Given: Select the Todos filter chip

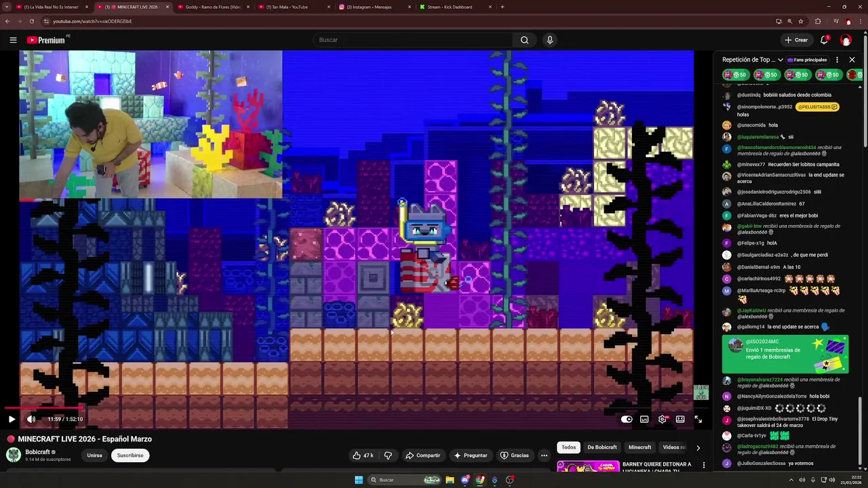Looking at the screenshot, I should coord(568,447).
